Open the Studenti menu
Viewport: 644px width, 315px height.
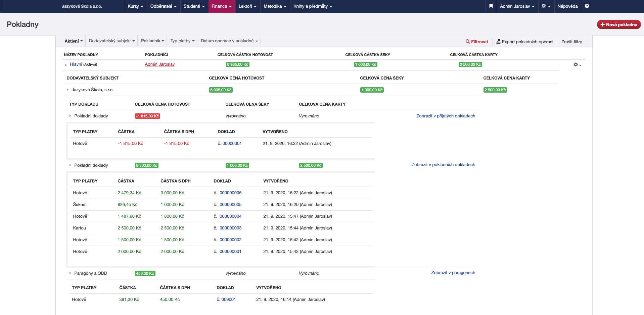pyautogui.click(x=194, y=6)
